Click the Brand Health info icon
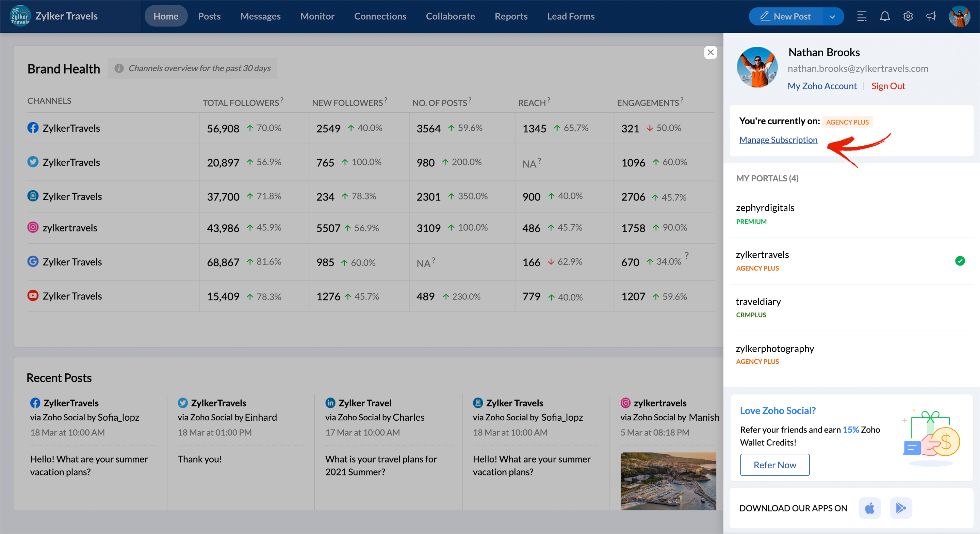The image size is (980, 534). pyautogui.click(x=119, y=68)
